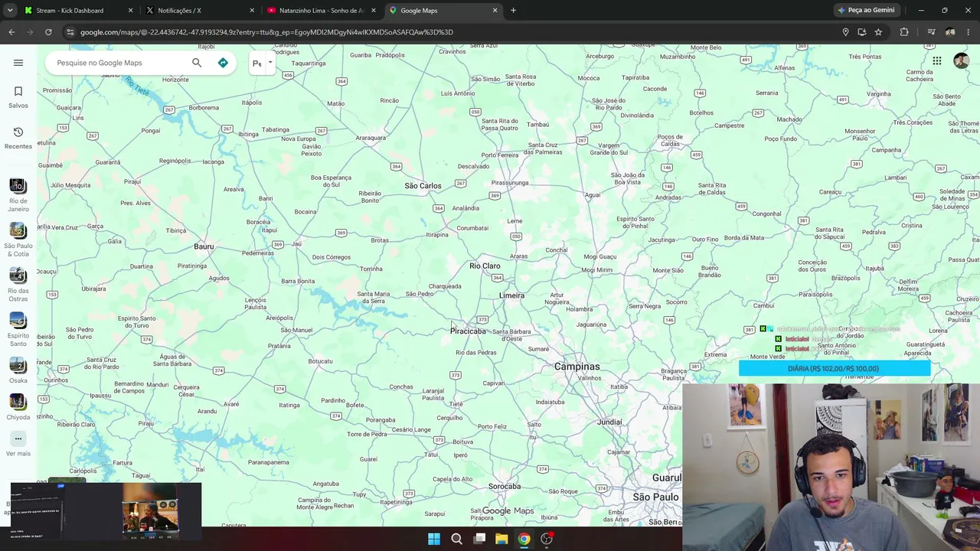Open the Rio das Ostras recent place
The height and width of the screenshot is (551, 980).
18,284
